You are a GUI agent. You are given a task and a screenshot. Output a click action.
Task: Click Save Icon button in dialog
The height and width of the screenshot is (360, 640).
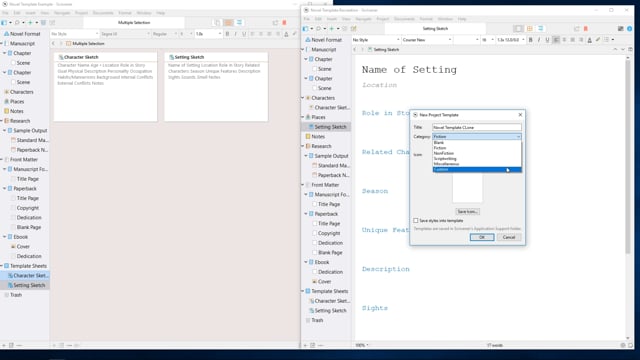coord(467,211)
